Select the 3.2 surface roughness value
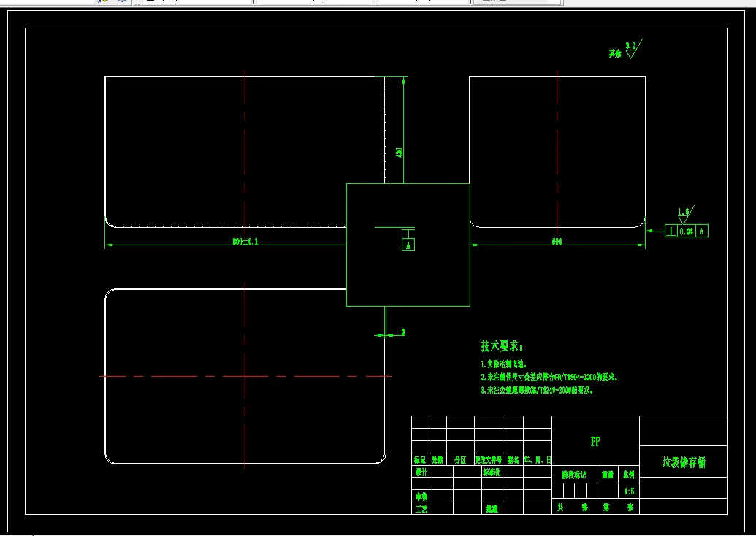This screenshot has height=536, width=756. [630, 46]
